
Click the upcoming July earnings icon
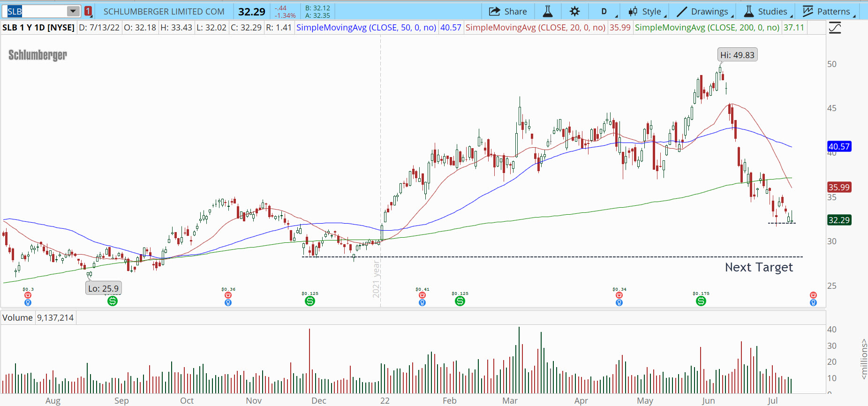tap(813, 295)
